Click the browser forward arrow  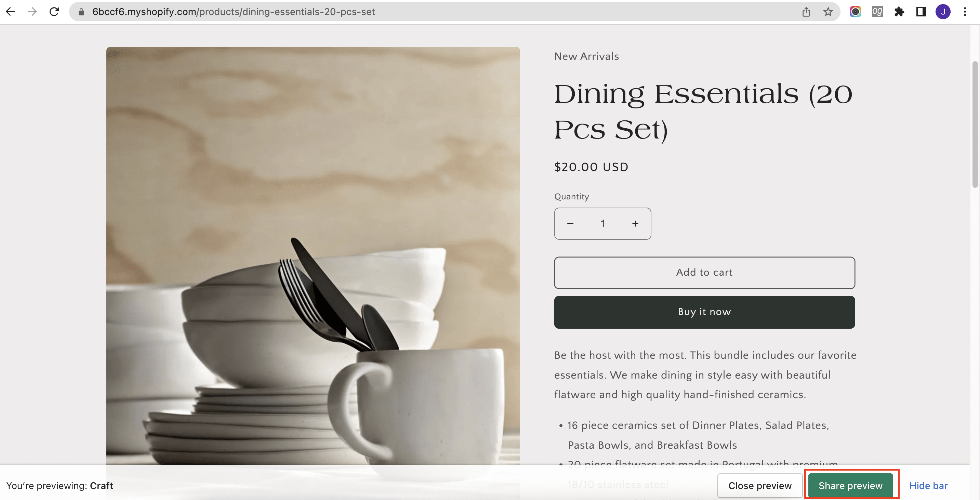(32, 12)
